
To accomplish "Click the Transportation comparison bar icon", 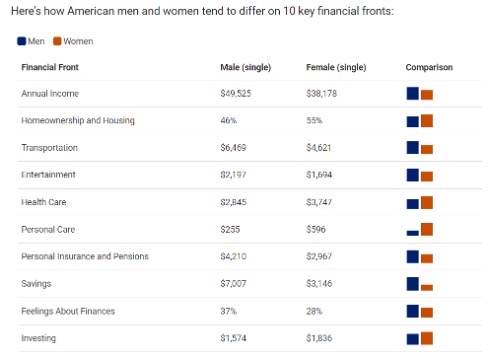I will pos(420,148).
